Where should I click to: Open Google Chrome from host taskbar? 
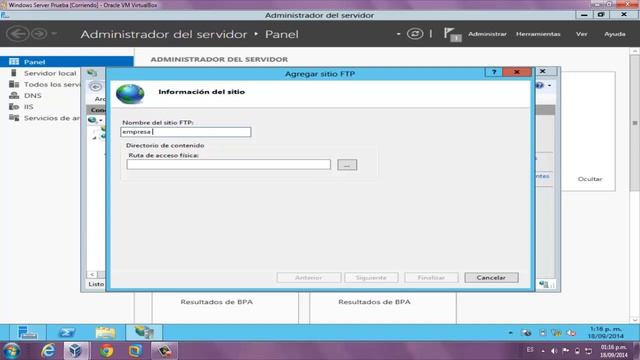coord(106,351)
